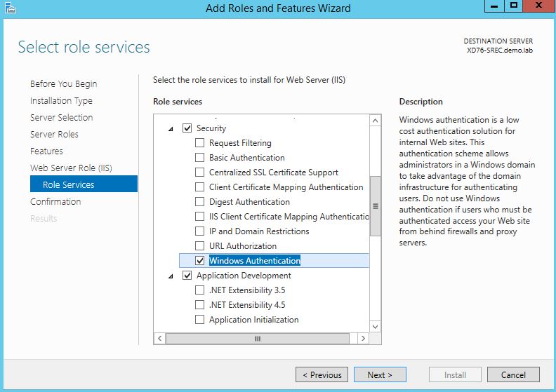Collapse the Security tree node
Screen dimensions: 556x392
coord(171,129)
